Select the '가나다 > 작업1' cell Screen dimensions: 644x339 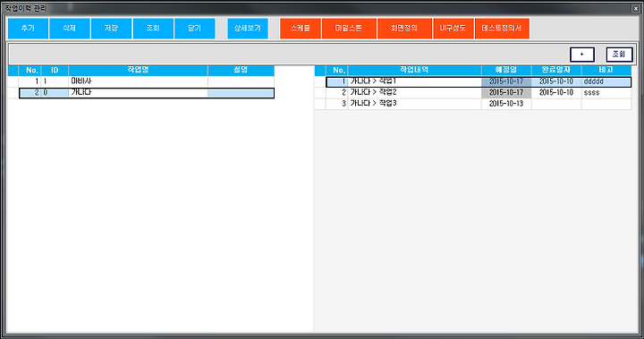(414, 81)
